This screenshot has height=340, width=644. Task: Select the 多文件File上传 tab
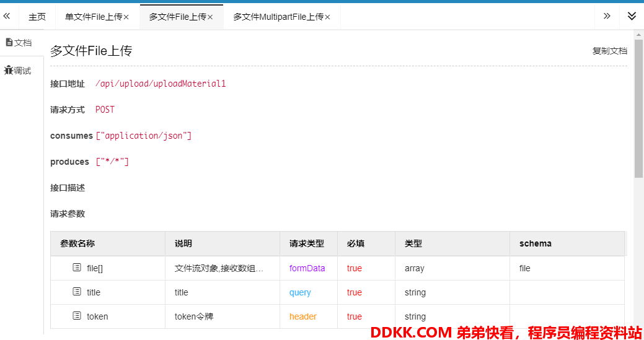178,17
